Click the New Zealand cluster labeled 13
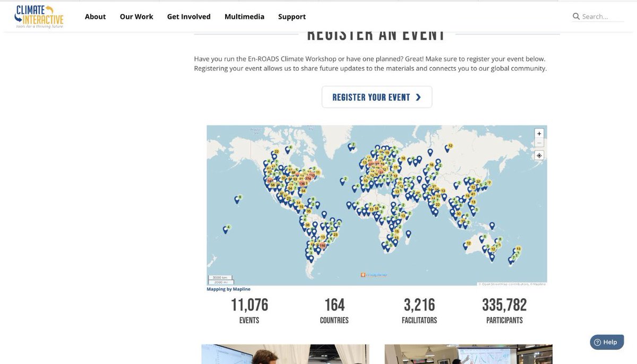 pos(518,248)
